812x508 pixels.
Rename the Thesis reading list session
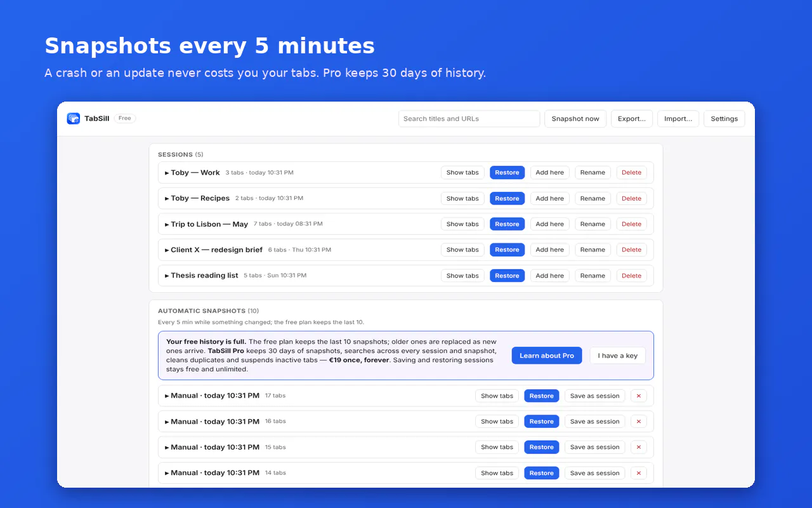[593, 276]
